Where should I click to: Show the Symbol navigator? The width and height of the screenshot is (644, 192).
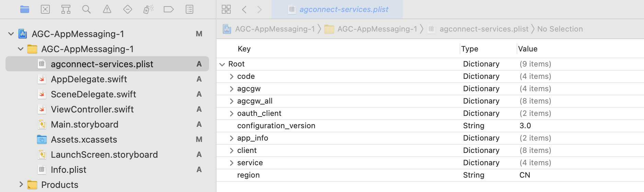[x=66, y=9]
